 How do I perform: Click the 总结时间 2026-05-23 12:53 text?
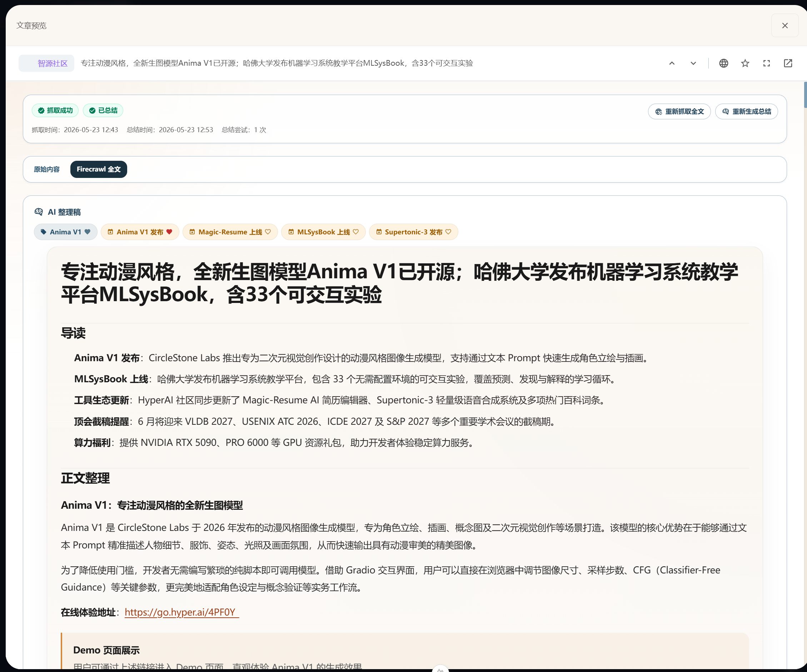tap(170, 130)
